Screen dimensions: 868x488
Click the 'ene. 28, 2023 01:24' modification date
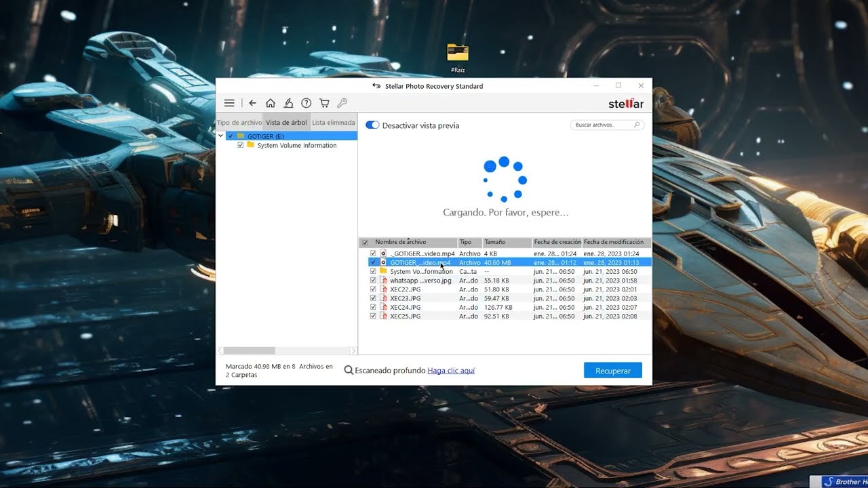[x=611, y=253]
